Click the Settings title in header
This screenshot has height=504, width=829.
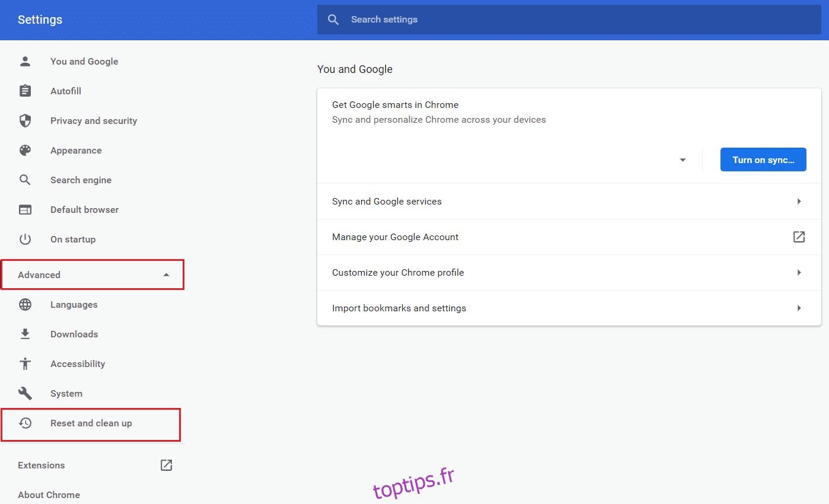[x=40, y=20]
